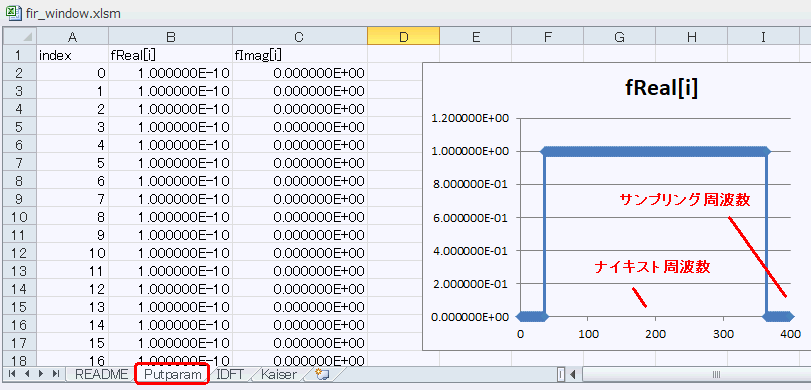Click fReal cell in row 2
This screenshot has width=811, height=390.
[x=171, y=73]
